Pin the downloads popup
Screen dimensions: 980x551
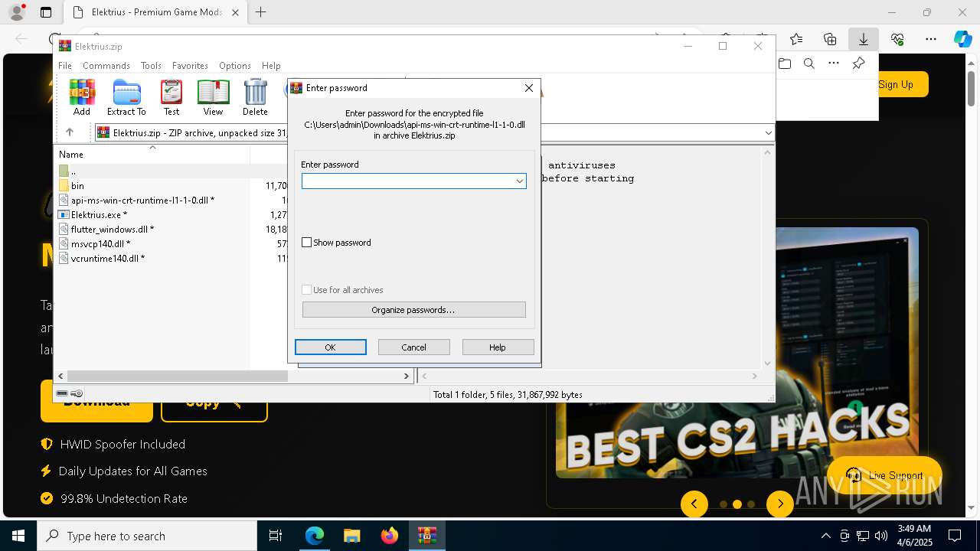(x=858, y=64)
